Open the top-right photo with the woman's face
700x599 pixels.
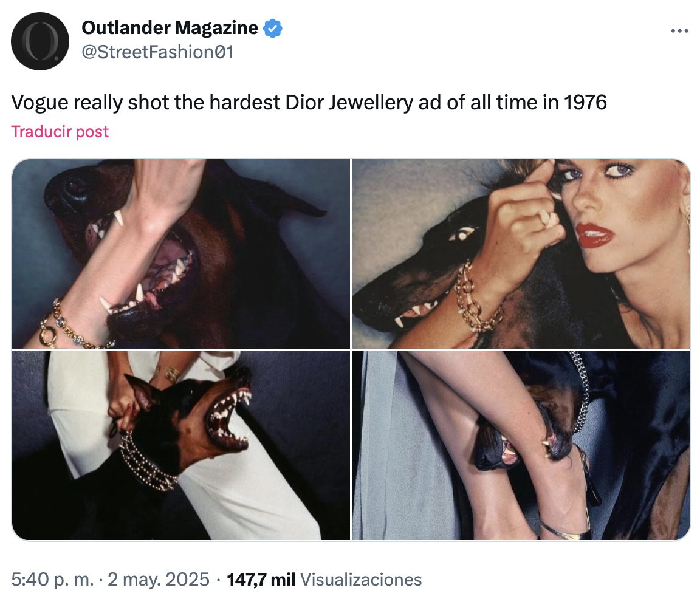(x=521, y=253)
